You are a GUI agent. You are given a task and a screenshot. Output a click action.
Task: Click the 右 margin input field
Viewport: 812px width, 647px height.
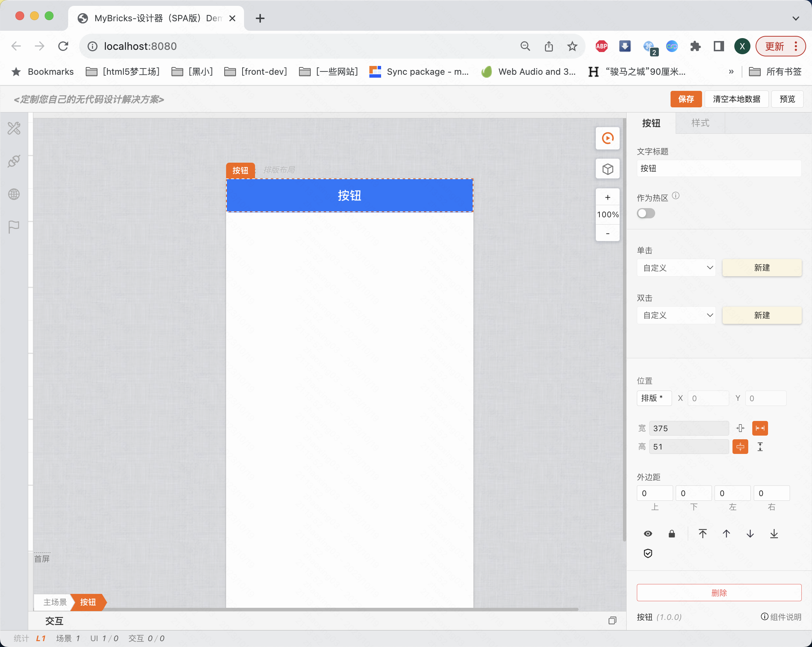point(771,493)
